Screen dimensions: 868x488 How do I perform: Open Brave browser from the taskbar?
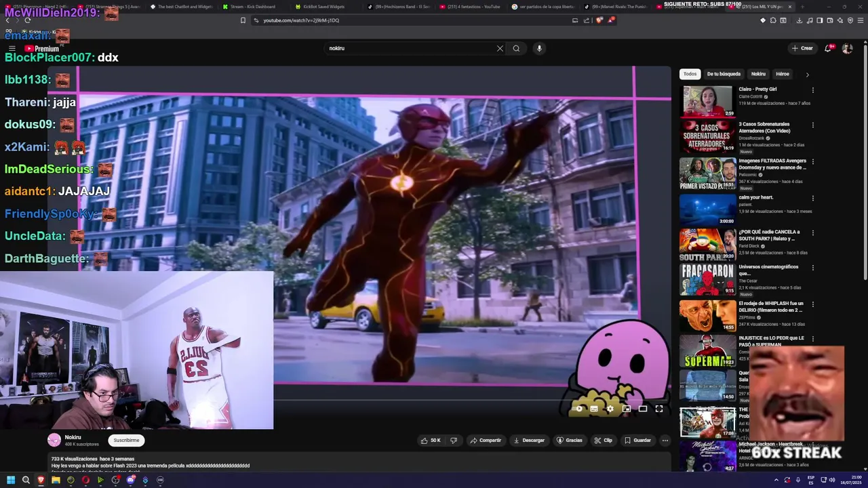pyautogui.click(x=41, y=480)
